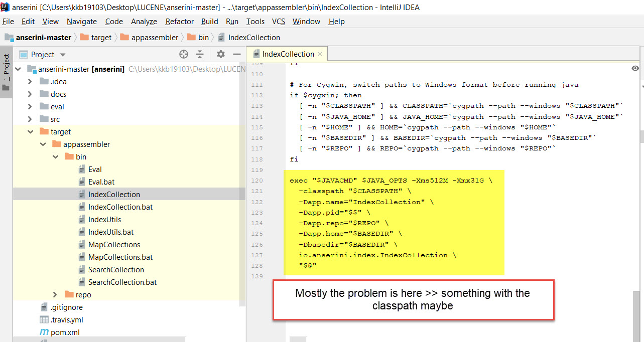The height and width of the screenshot is (342, 644).
Task: Collapse the bin folder
Action: coord(55,157)
